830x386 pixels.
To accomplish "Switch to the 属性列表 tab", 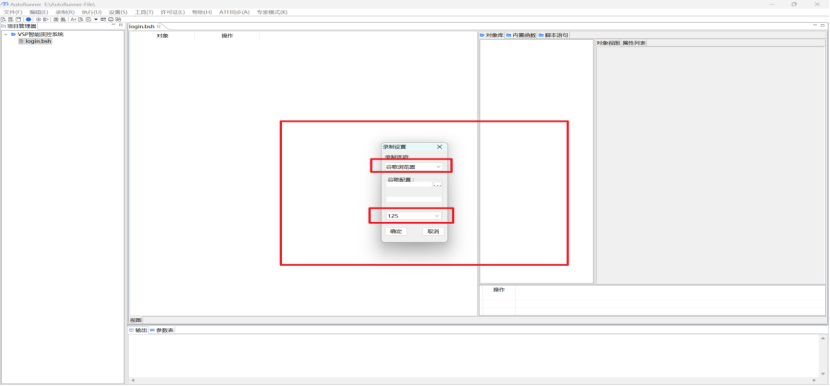I will pyautogui.click(x=634, y=43).
